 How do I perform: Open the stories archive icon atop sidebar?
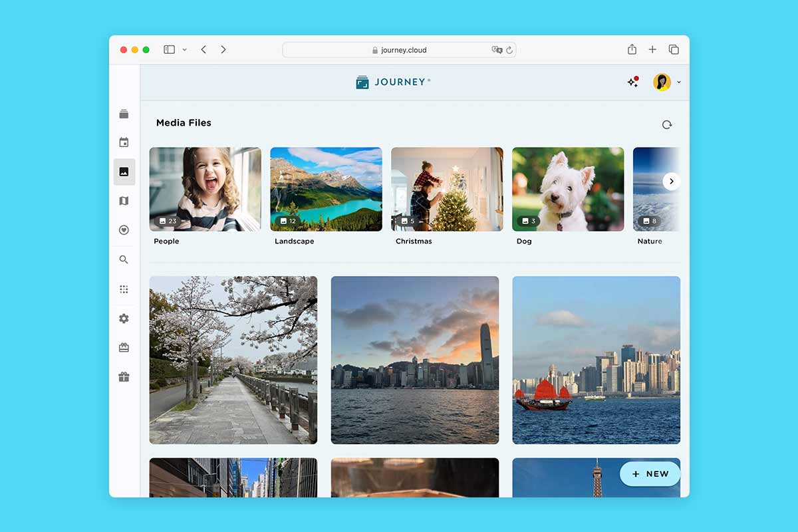click(124, 113)
